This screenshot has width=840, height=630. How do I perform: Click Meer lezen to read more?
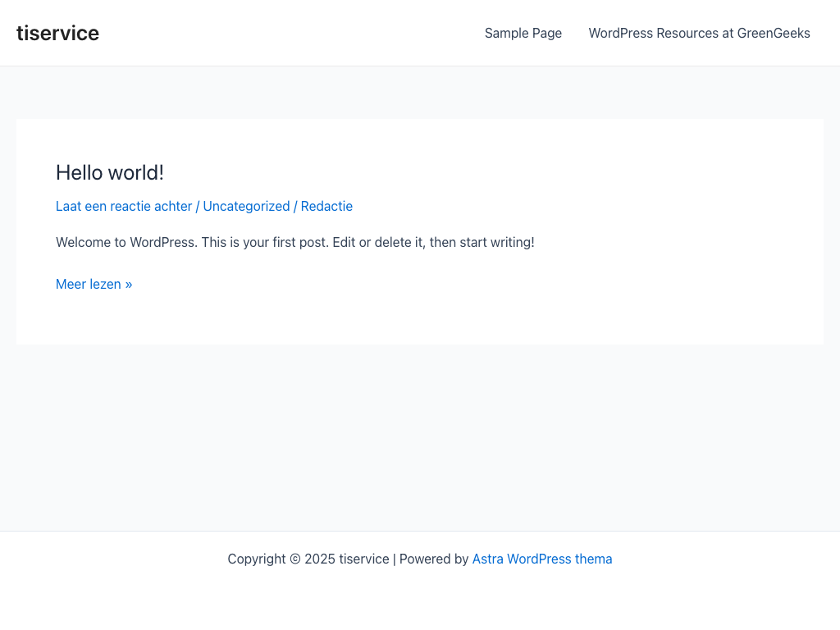(89, 284)
